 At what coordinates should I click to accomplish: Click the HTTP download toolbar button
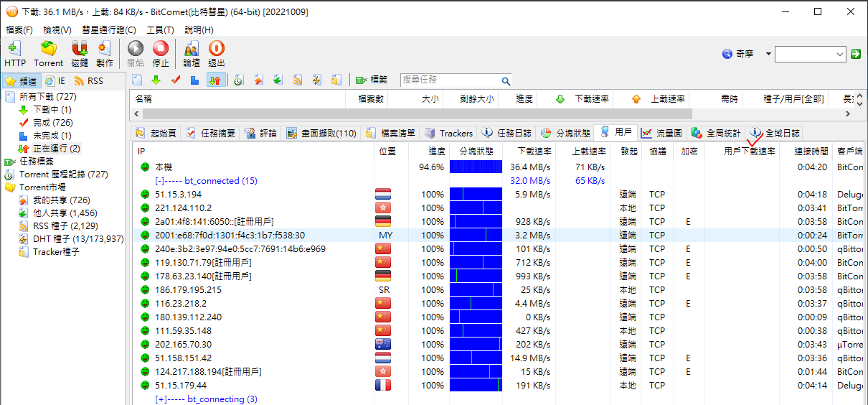[14, 54]
